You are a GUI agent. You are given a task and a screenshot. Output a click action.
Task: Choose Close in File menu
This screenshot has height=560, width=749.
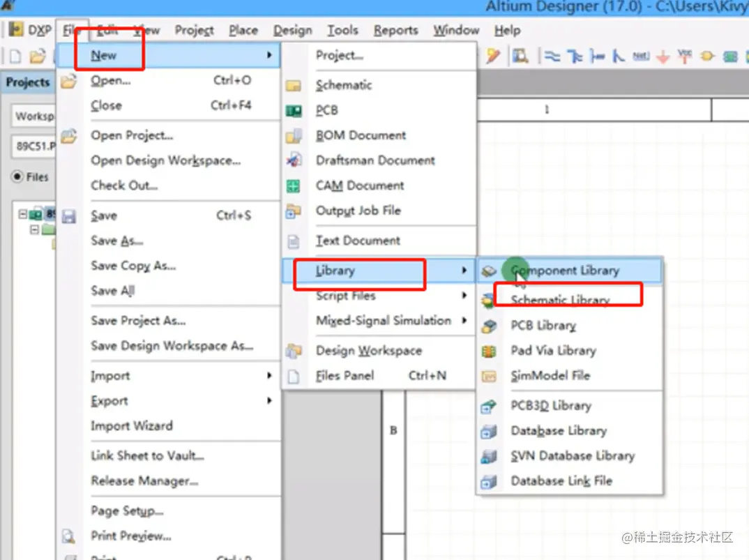point(168,105)
